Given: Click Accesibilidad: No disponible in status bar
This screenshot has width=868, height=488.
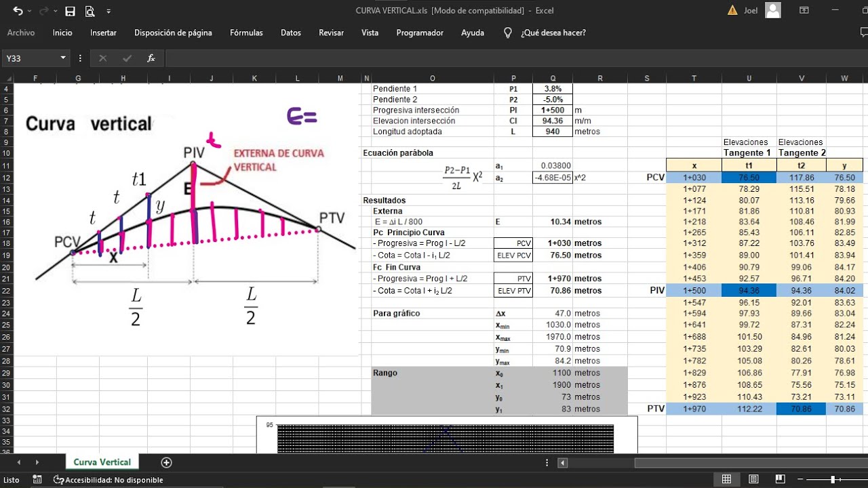Looking at the screenshot, I should (x=109, y=480).
